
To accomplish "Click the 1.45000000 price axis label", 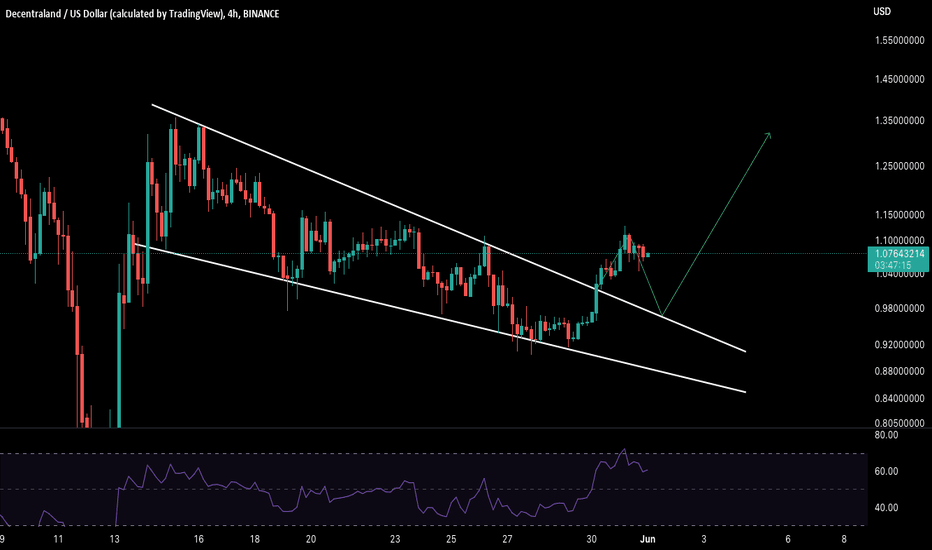I will (x=899, y=79).
